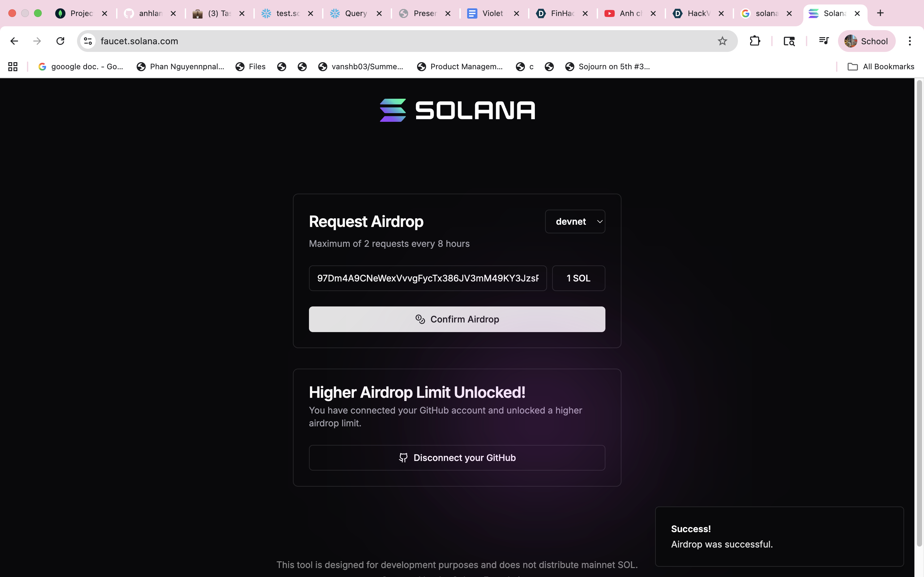Open the School profile button
The width and height of the screenshot is (924, 577).
[x=866, y=41]
